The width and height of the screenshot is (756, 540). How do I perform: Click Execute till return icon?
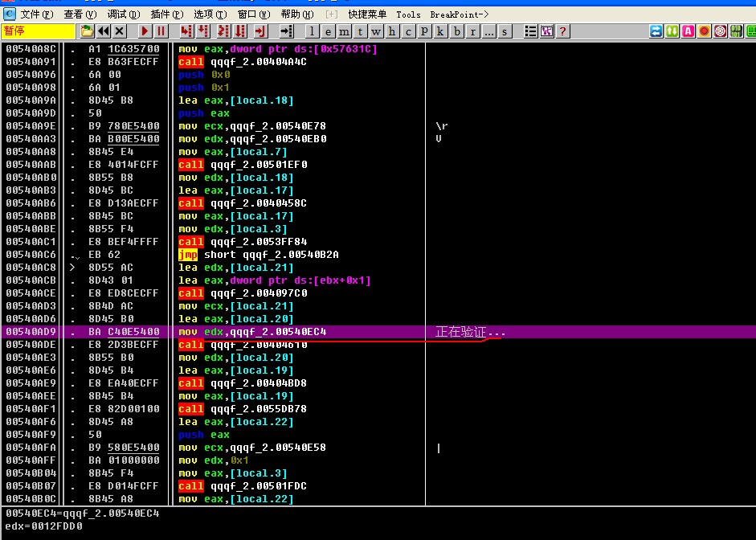[260, 31]
